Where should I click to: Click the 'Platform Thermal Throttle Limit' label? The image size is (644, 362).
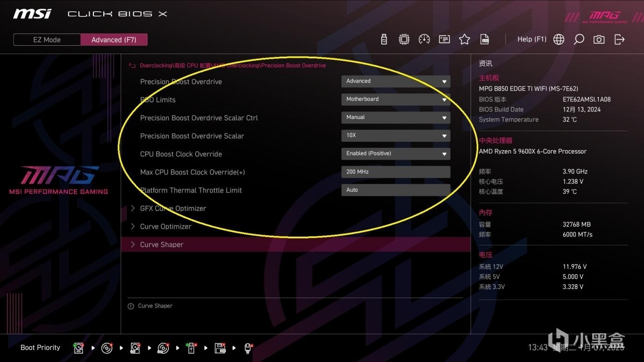coord(191,190)
